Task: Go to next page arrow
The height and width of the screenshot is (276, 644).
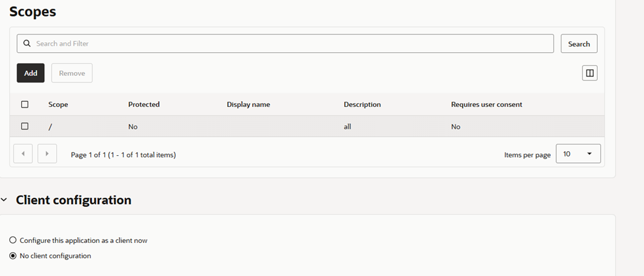Action: 47,154
